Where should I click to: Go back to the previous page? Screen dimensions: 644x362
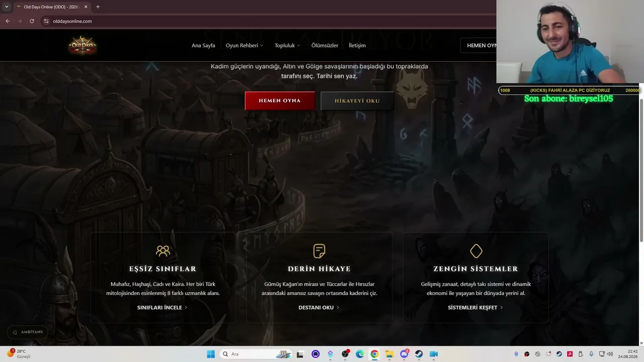coord(8,21)
